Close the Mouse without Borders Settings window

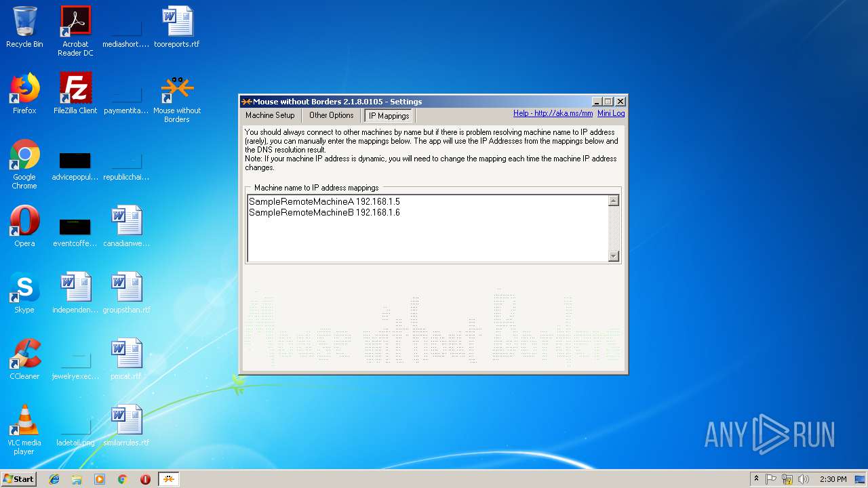click(620, 102)
